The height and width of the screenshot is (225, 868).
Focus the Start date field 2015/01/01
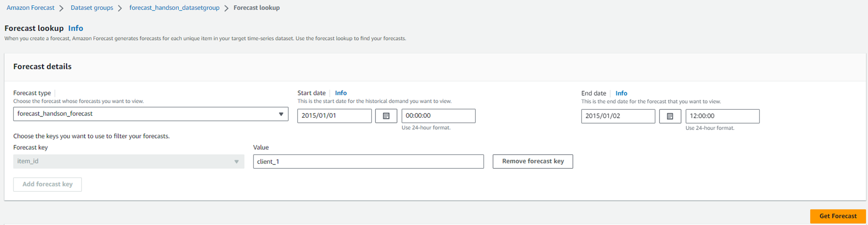click(334, 116)
